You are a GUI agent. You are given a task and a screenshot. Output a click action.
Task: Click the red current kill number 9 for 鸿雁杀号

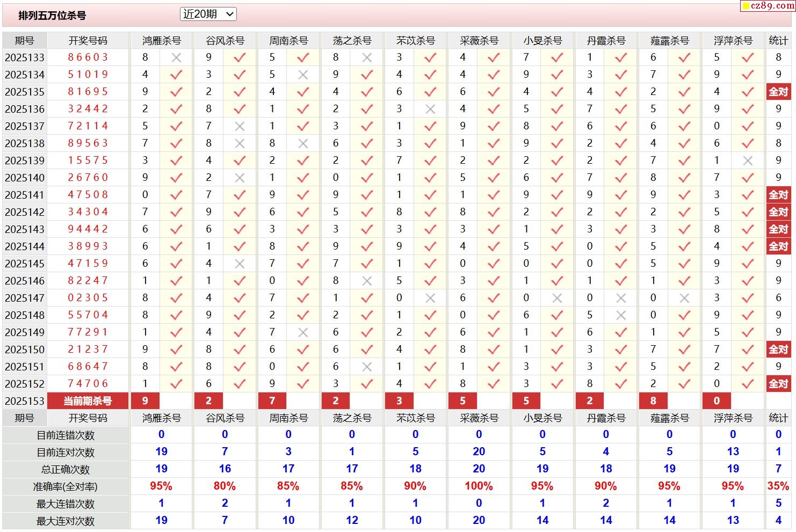[145, 401]
